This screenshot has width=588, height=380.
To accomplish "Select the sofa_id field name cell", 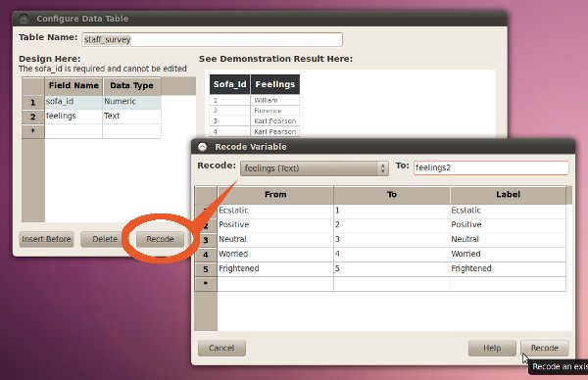I will pyautogui.click(x=73, y=102).
